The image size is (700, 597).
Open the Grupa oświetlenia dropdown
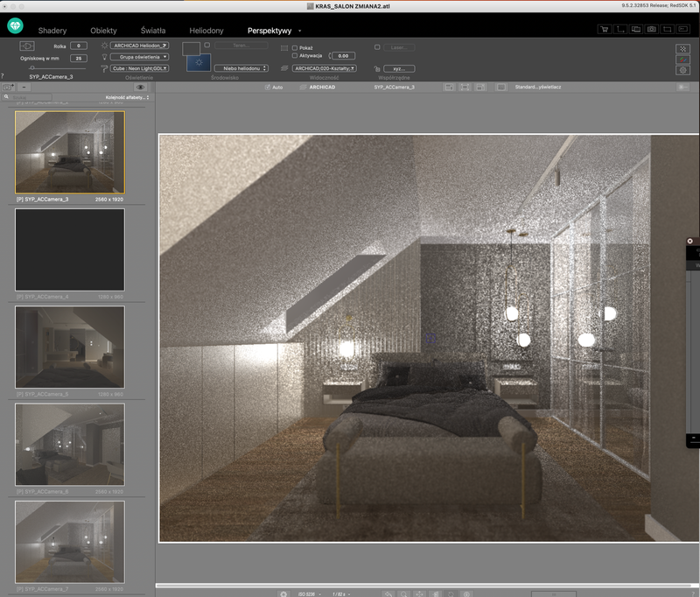pyautogui.click(x=140, y=57)
